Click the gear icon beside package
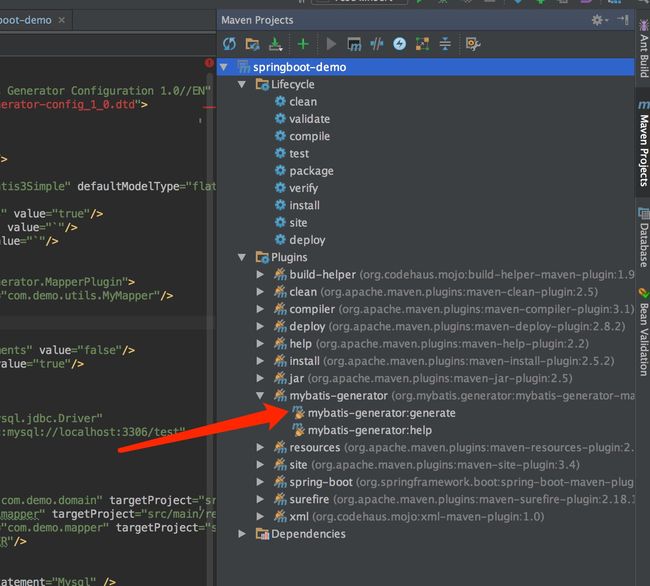The height and width of the screenshot is (586, 650). coord(280,171)
